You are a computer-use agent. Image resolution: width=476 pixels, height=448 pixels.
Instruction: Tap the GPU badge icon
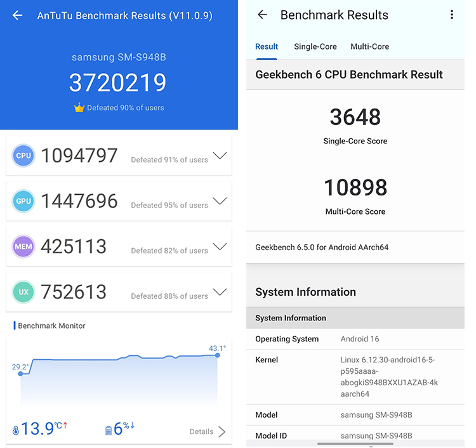23,201
